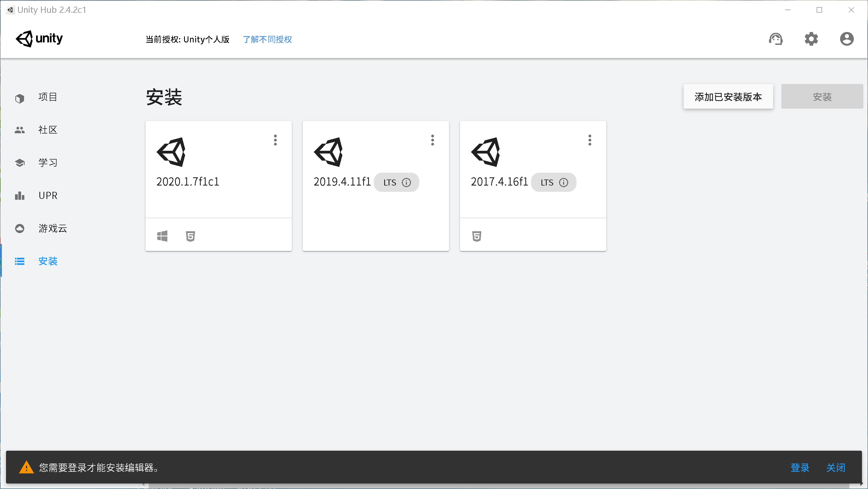Click the Unity logo on 2020.1.7f1c1 card
This screenshot has width=868, height=489.
[171, 152]
